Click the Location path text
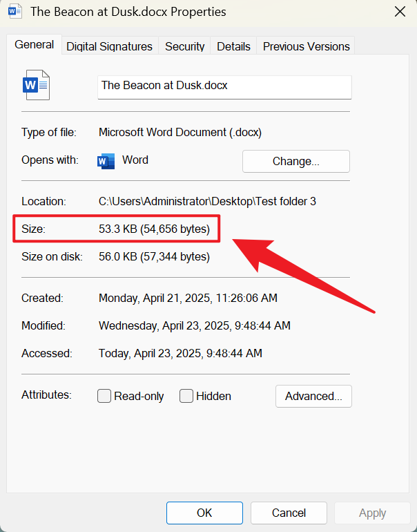This screenshot has width=417, height=532. pos(207,202)
